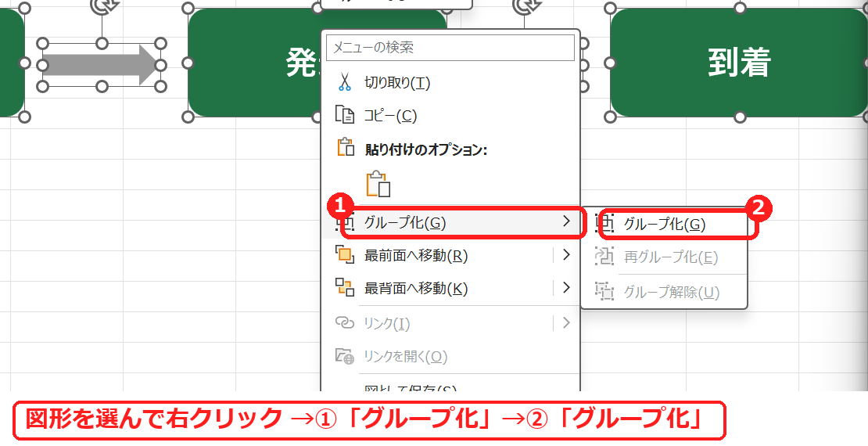Click the Send to Back icon

tap(345, 287)
